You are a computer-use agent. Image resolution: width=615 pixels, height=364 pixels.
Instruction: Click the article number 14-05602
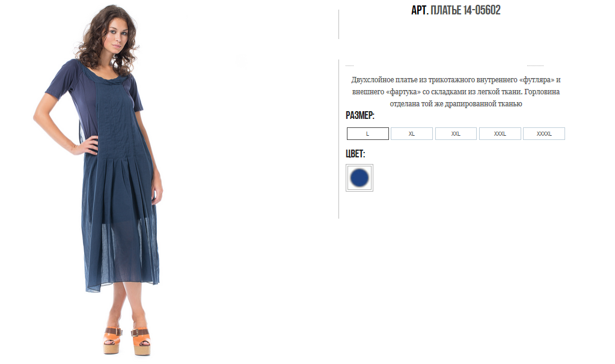pyautogui.click(x=482, y=10)
